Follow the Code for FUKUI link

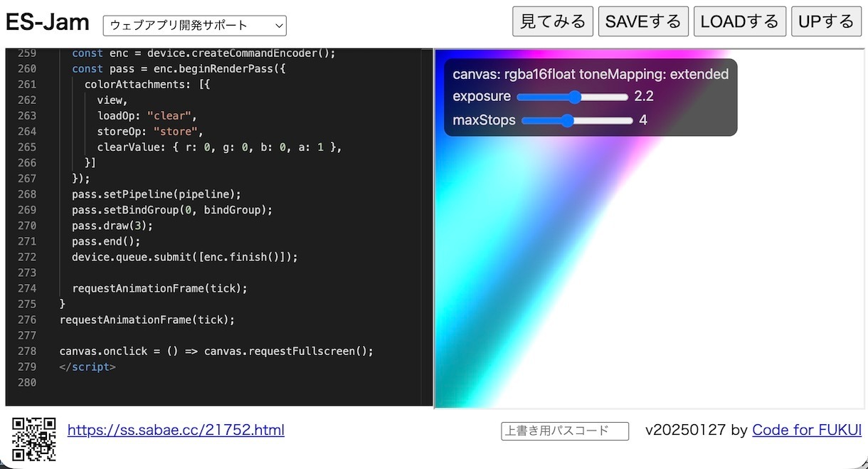click(x=806, y=430)
